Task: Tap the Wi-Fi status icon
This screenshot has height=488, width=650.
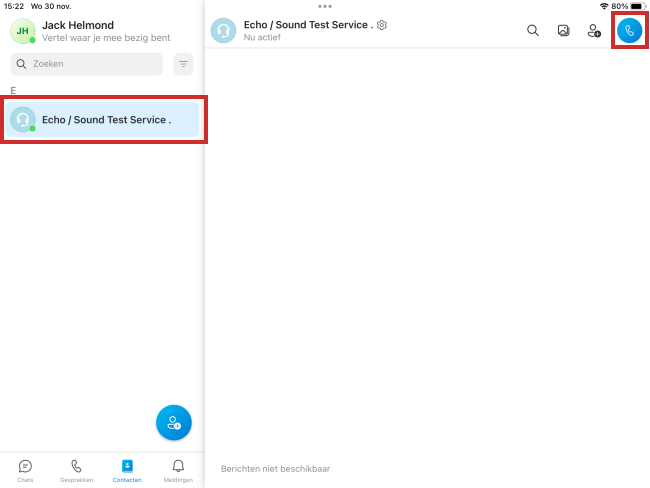Action: [x=604, y=6]
